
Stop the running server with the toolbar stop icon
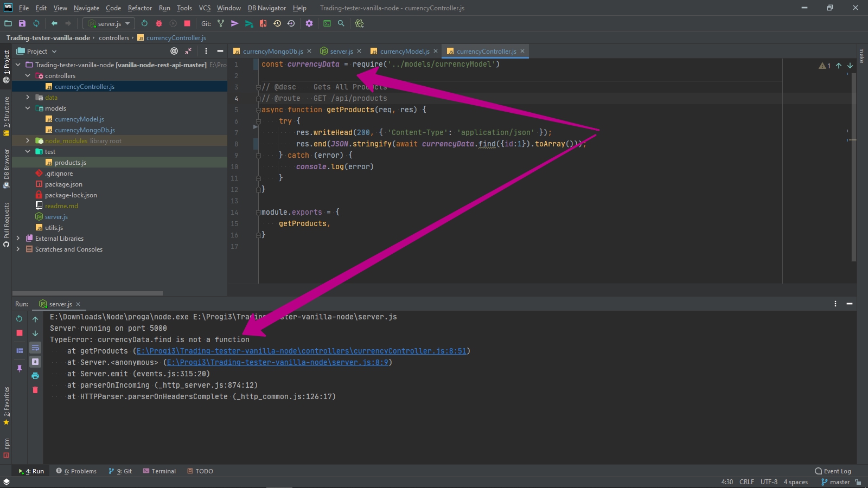click(x=187, y=23)
